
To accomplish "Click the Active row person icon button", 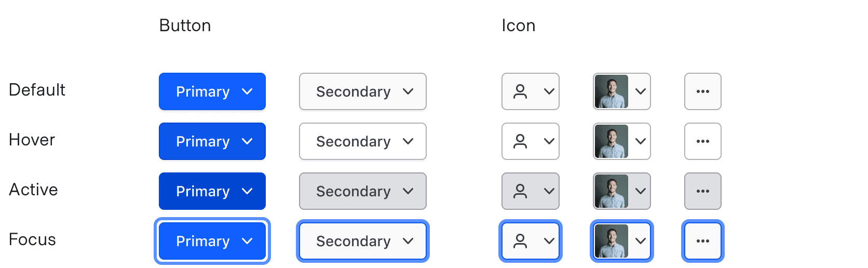I will [530, 191].
